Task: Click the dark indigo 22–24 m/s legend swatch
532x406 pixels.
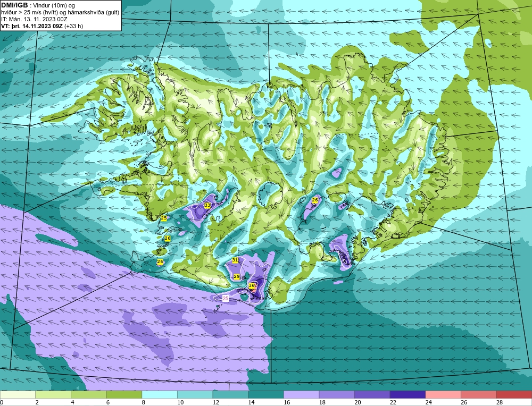Action: point(408,395)
